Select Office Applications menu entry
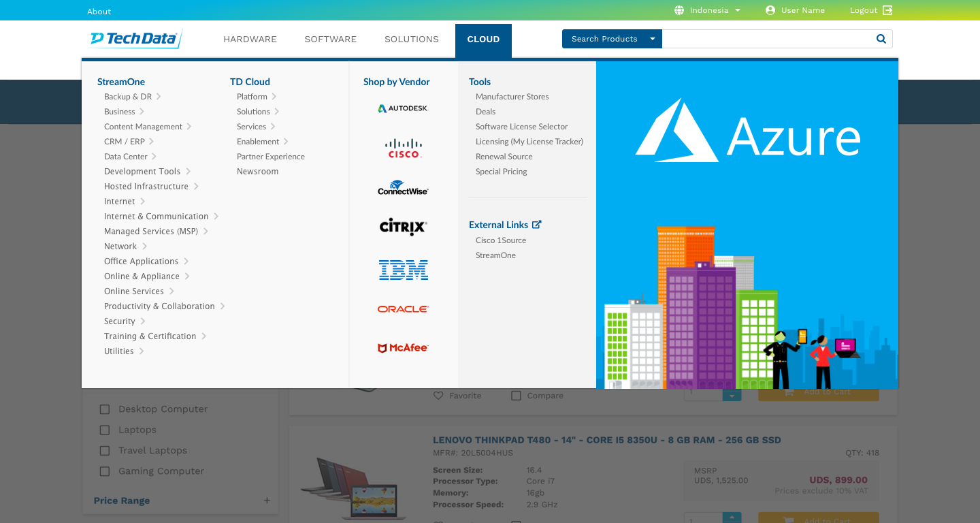This screenshot has width=980, height=523. tap(141, 261)
